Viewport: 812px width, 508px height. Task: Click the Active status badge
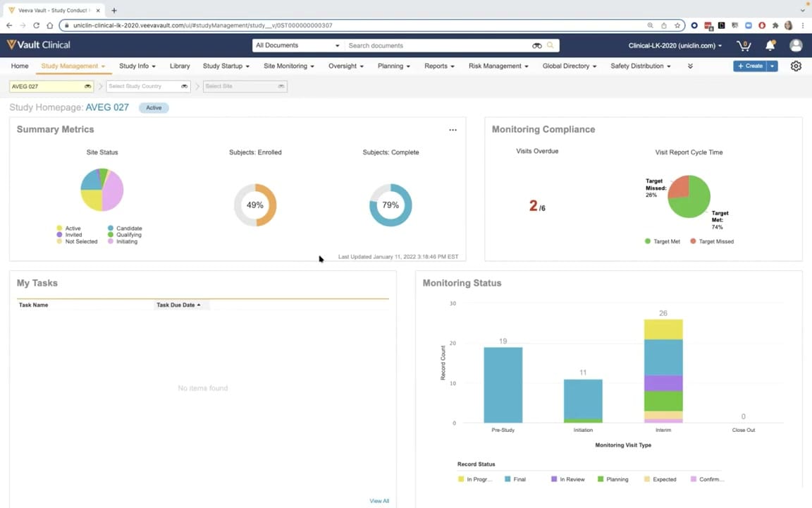(x=154, y=108)
